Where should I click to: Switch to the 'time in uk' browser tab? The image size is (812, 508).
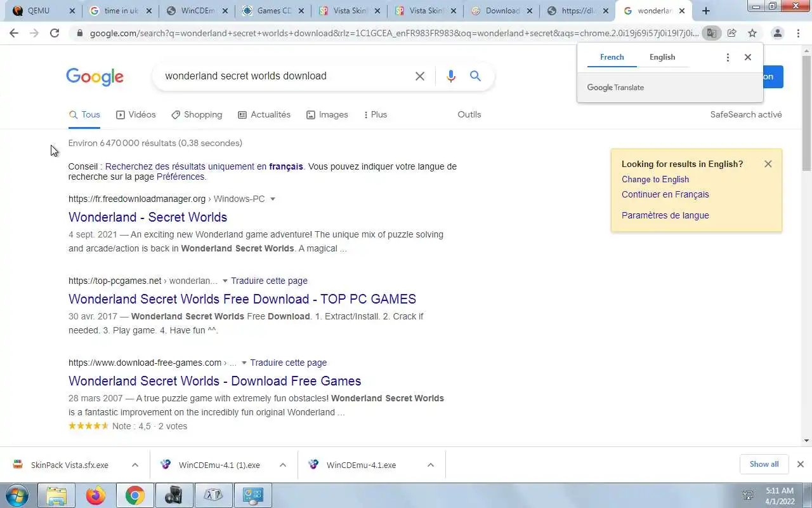(x=121, y=11)
